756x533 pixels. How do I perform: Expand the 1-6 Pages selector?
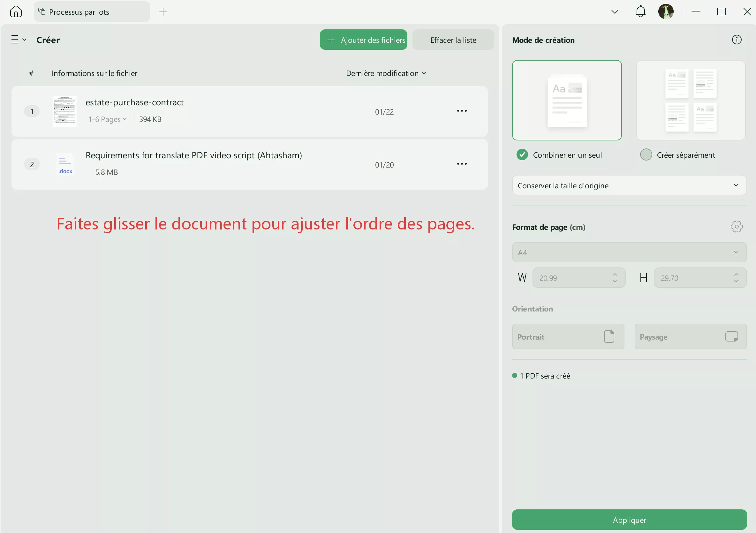pos(107,119)
